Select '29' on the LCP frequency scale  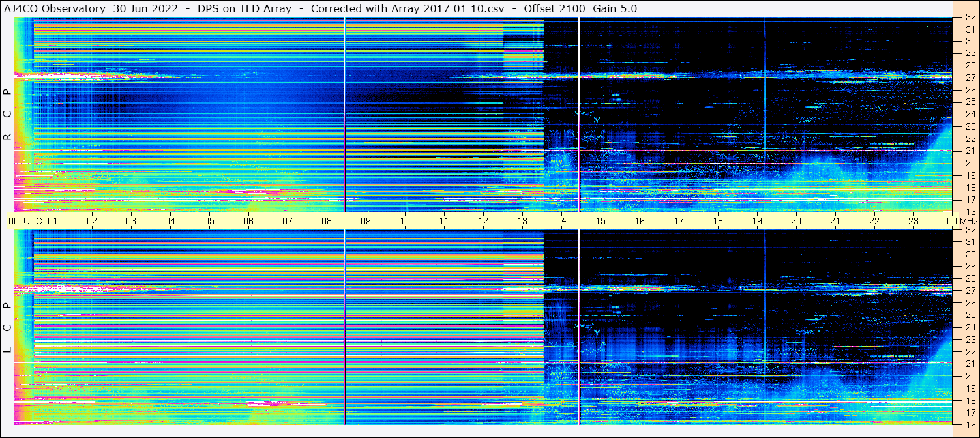970,266
